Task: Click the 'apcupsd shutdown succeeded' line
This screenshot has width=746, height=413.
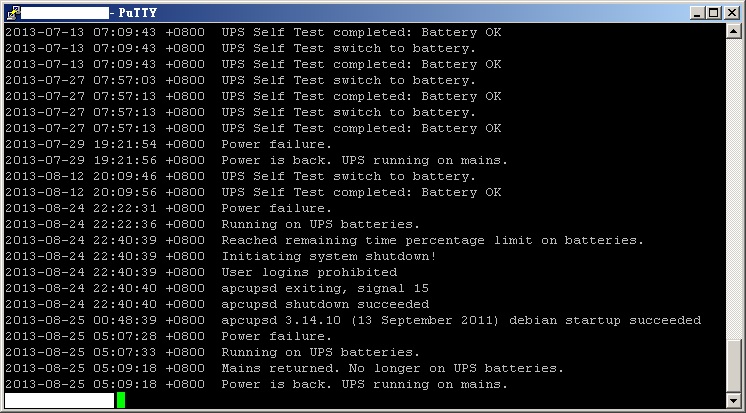Action: point(325,304)
